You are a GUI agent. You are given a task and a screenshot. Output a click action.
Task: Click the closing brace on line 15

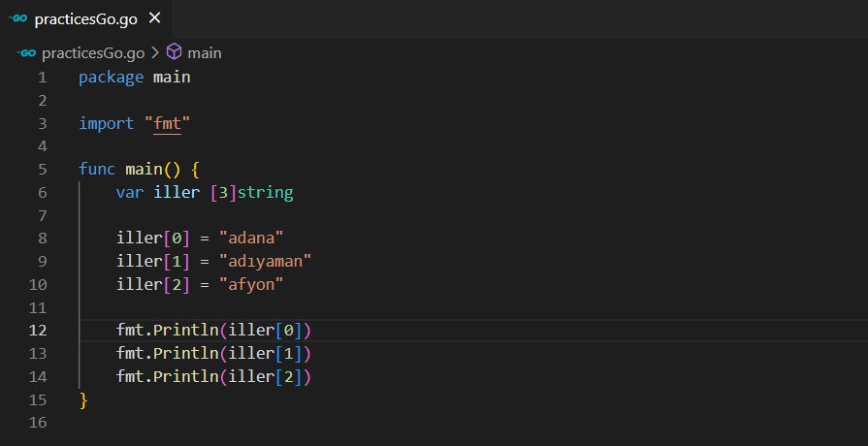pos(83,399)
